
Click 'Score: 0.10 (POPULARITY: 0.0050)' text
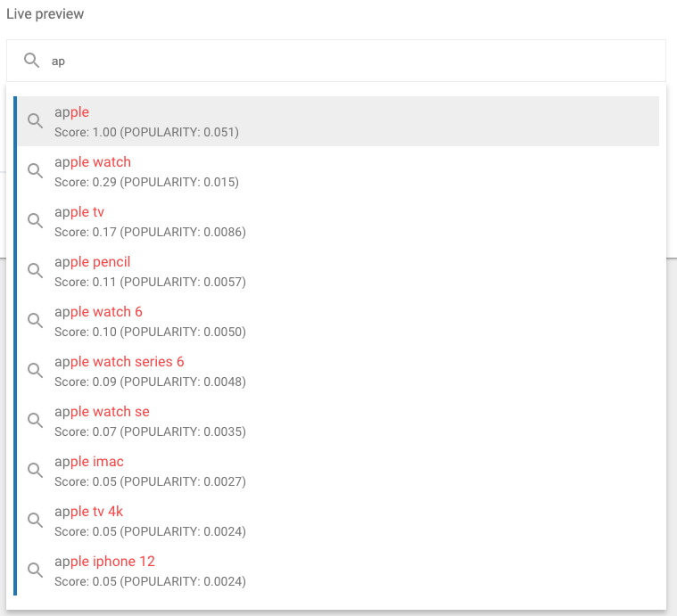[x=150, y=332]
